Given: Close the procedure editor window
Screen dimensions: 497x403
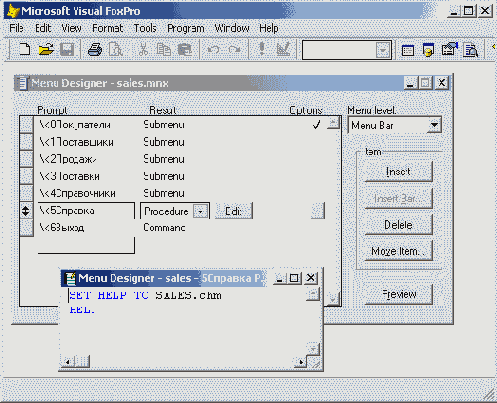Looking at the screenshot, I should coord(311,278).
